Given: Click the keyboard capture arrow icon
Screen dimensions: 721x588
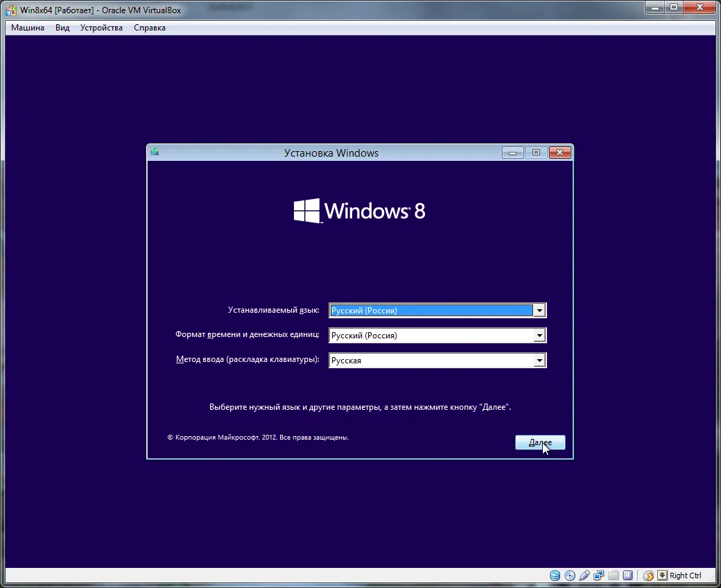Looking at the screenshot, I should pyautogui.click(x=662, y=575).
